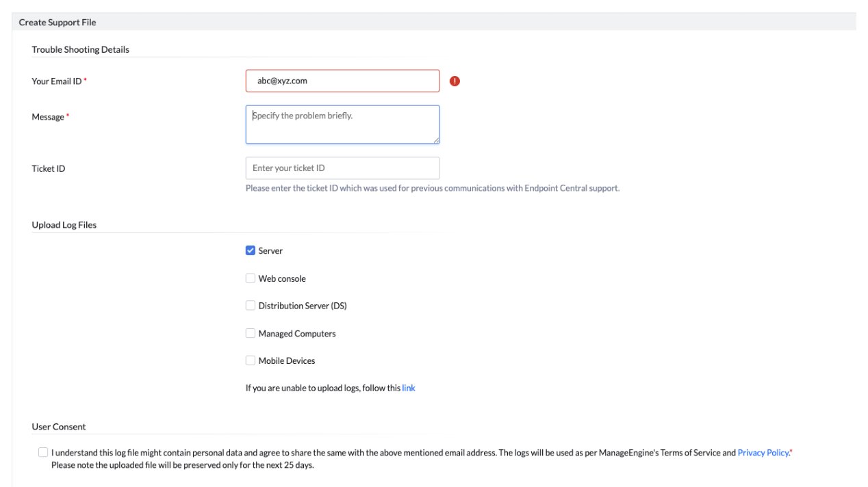Image resolution: width=868 pixels, height=487 pixels.
Task: Open the Privacy Policy link
Action: coord(763,452)
